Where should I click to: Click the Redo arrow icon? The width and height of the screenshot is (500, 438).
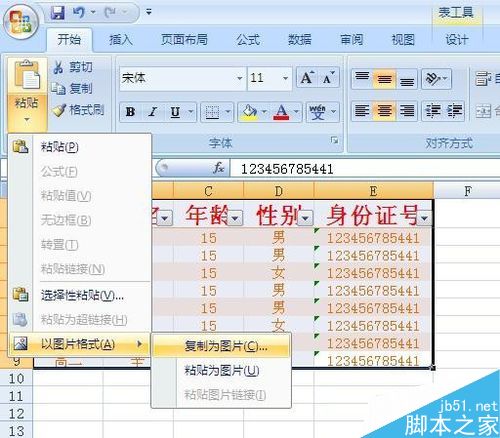pyautogui.click(x=110, y=13)
